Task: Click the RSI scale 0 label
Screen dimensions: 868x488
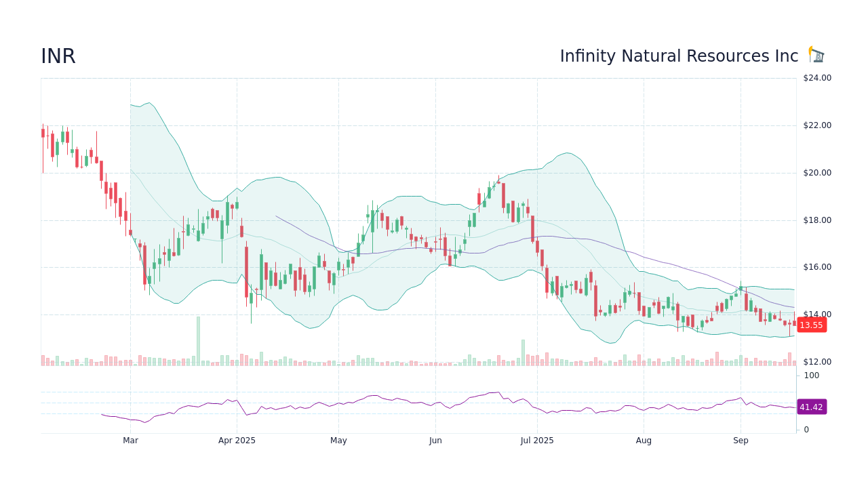Action: (806, 430)
